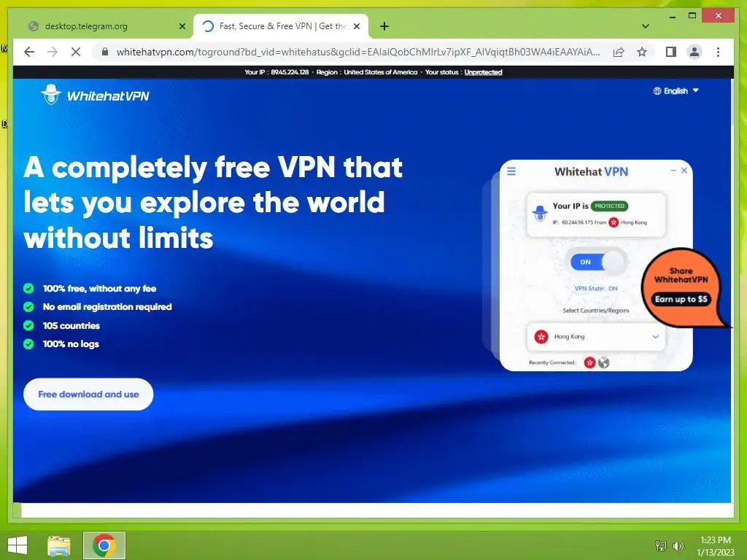The height and width of the screenshot is (560, 747).
Task: Click the globe language icon
Action: coord(657,90)
